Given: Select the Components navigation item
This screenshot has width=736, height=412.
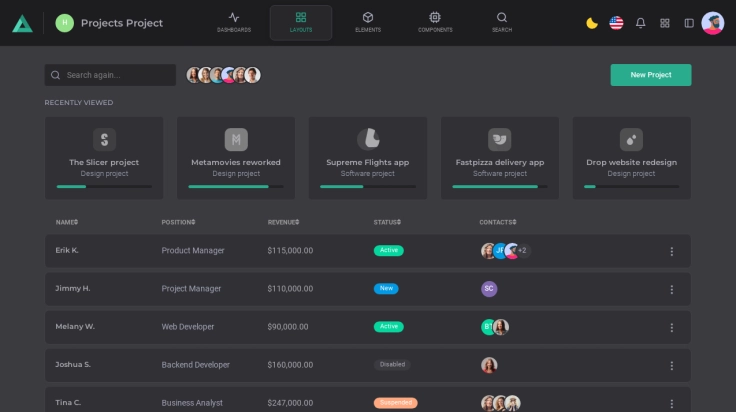Looking at the screenshot, I should (x=435, y=22).
